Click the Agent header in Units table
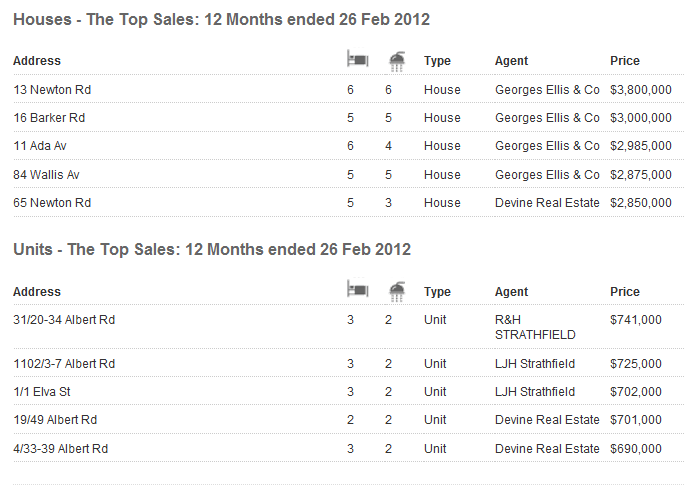Image resolution: width=685 pixels, height=502 pixels. (512, 292)
